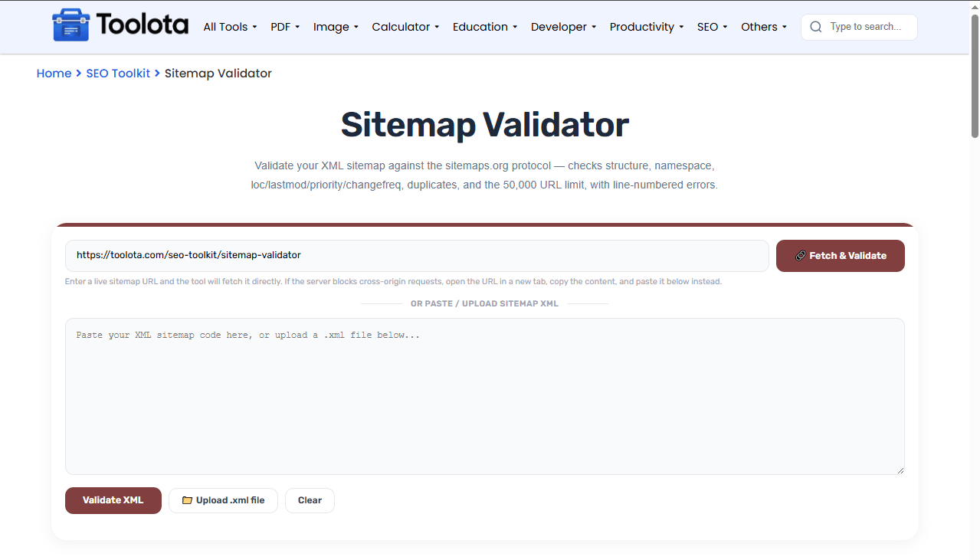Screen dimensions: 980x560
Task: Click the Paste your XML sitemap textarea
Action: pos(485,396)
